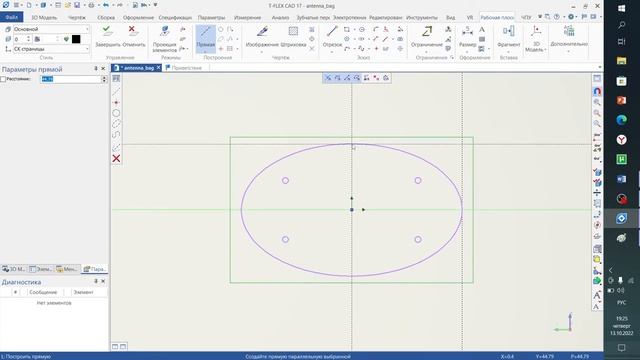The image size is (640, 360).
Task: Open Ограничения group dialog launcher
Action: (452, 58)
